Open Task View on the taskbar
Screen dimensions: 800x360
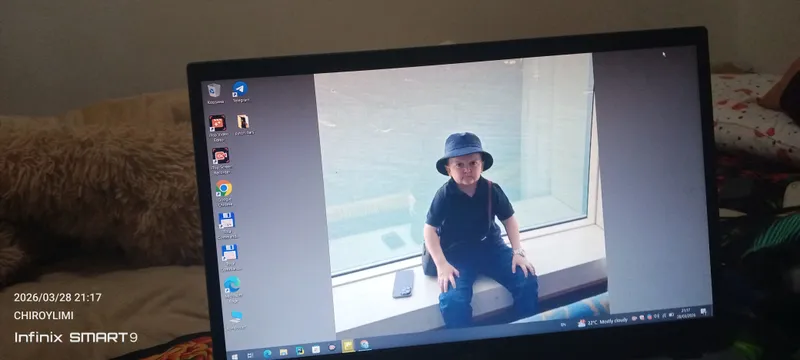tap(250, 355)
